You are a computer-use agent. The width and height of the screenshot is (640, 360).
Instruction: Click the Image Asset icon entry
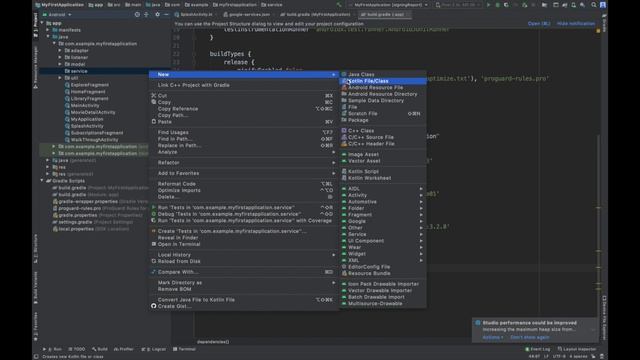(344, 154)
